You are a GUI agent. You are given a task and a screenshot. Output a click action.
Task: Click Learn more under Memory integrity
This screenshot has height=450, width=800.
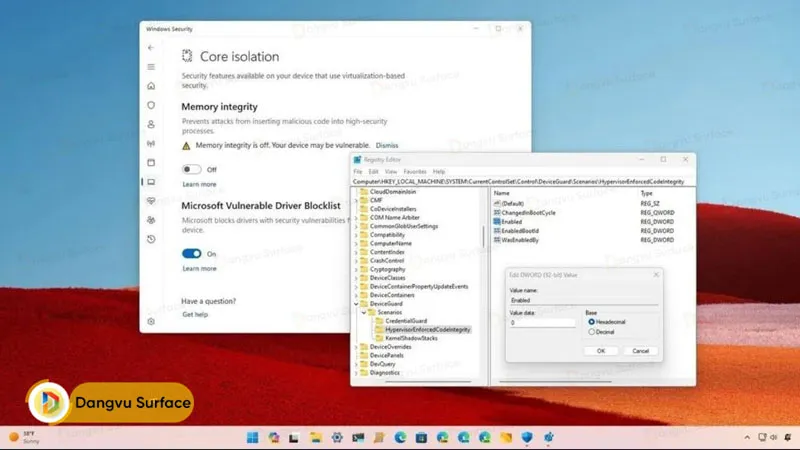coord(199,184)
